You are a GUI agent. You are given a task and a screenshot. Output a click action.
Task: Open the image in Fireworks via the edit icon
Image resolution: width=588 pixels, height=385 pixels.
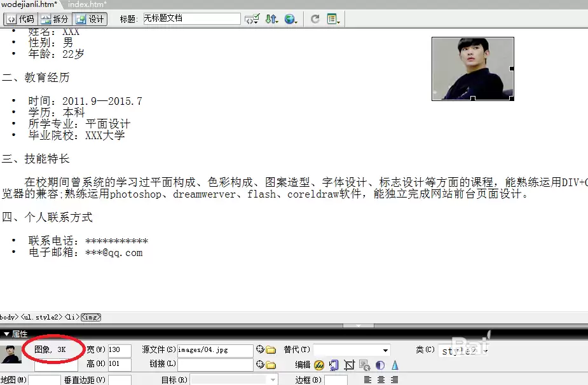(319, 365)
